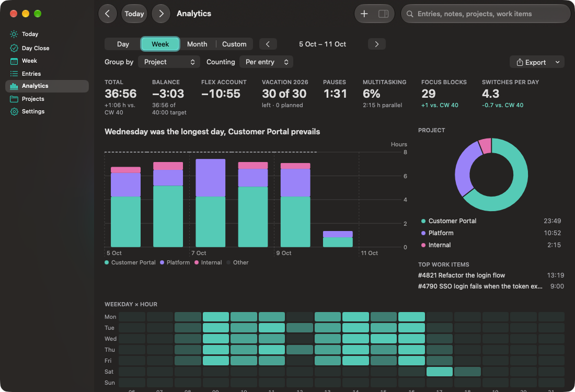Image resolution: width=575 pixels, height=392 pixels.
Task: Select Platform row 10:52
Action: [491, 233]
